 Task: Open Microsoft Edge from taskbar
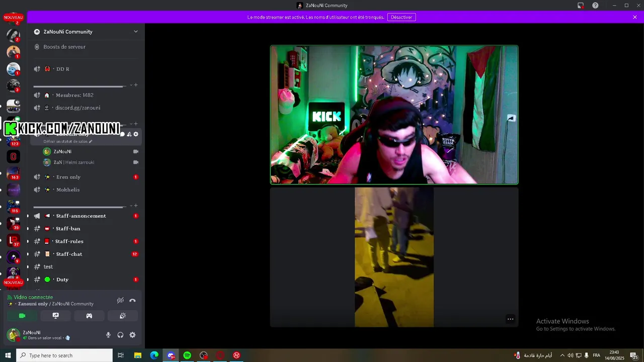154,355
